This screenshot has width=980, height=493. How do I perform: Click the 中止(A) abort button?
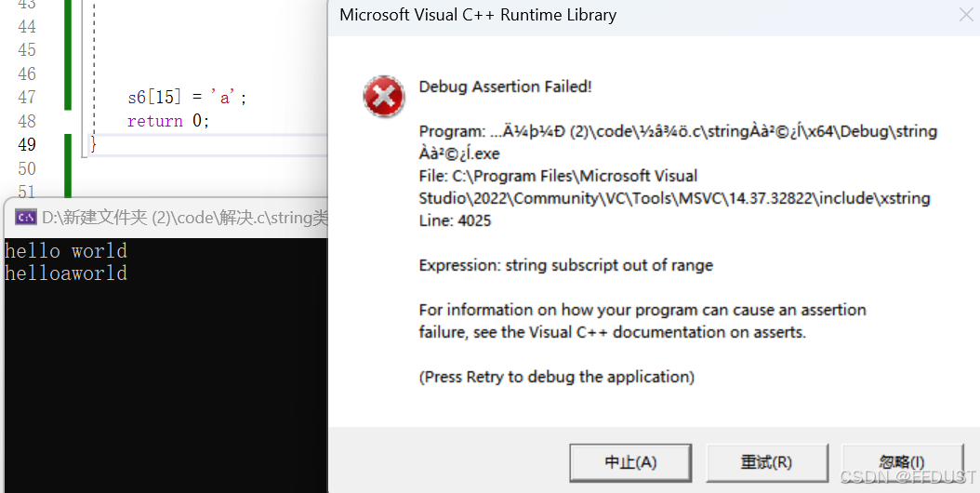pos(630,462)
